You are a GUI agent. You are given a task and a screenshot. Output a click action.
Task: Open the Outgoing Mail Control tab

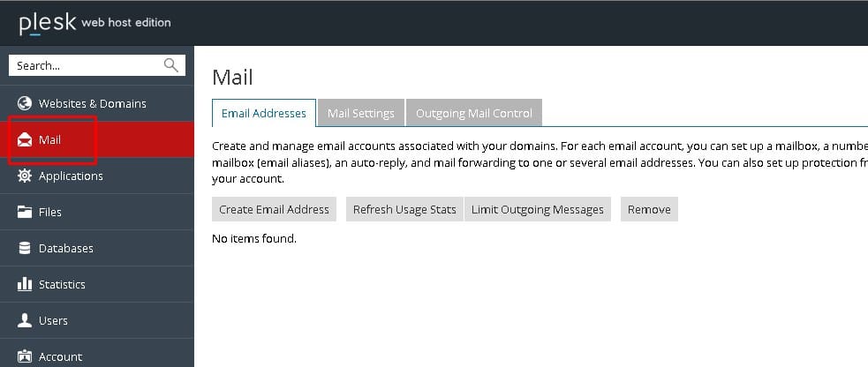(474, 113)
